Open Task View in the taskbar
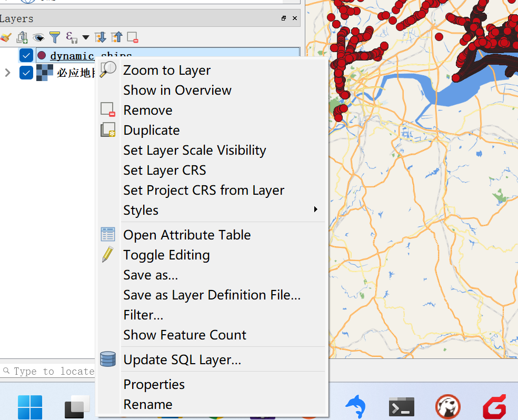This screenshot has height=420, width=518. [x=77, y=407]
